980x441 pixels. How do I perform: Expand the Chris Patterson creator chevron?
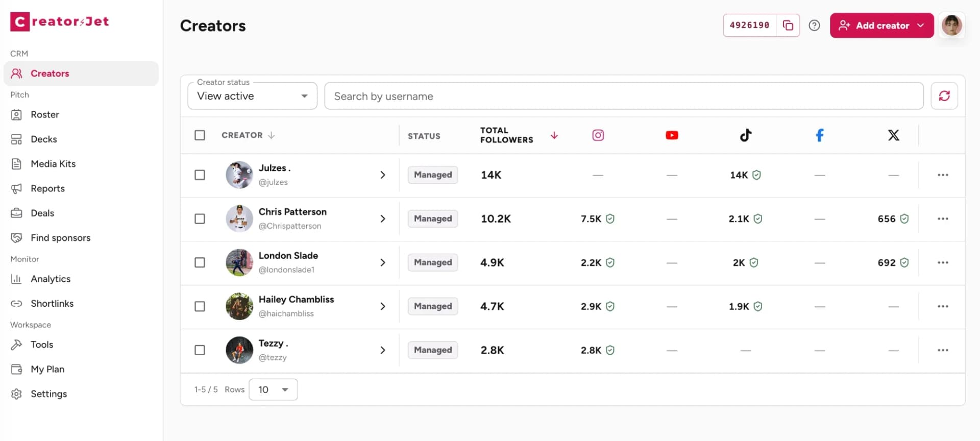tap(383, 219)
